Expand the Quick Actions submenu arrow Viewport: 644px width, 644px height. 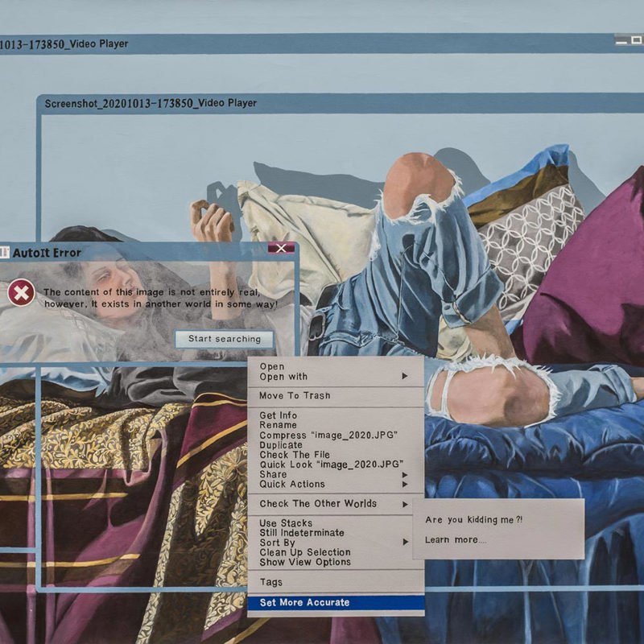pyautogui.click(x=405, y=485)
